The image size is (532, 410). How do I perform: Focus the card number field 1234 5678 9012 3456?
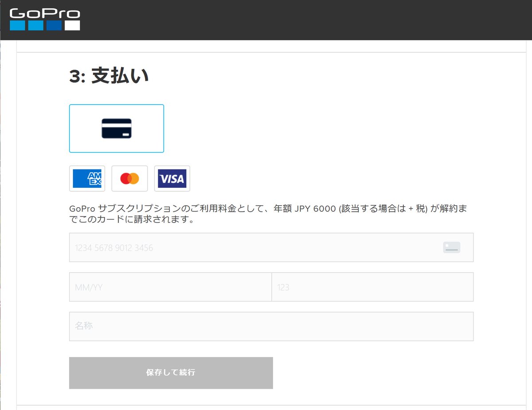[x=271, y=248]
